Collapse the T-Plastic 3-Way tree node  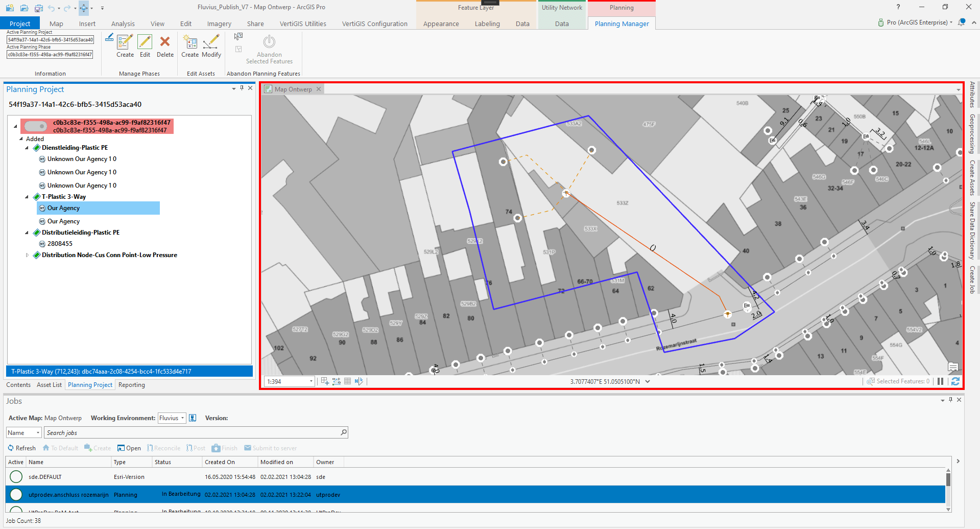[x=27, y=197]
